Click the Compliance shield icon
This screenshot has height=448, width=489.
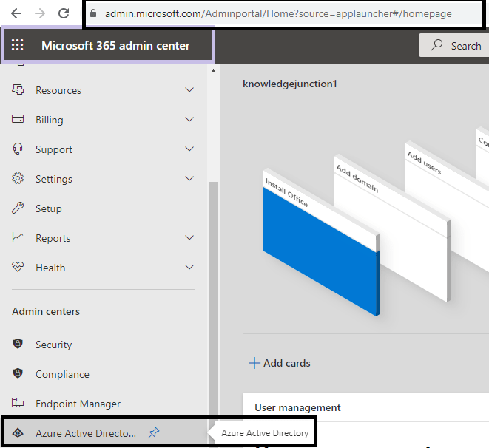coord(18,373)
